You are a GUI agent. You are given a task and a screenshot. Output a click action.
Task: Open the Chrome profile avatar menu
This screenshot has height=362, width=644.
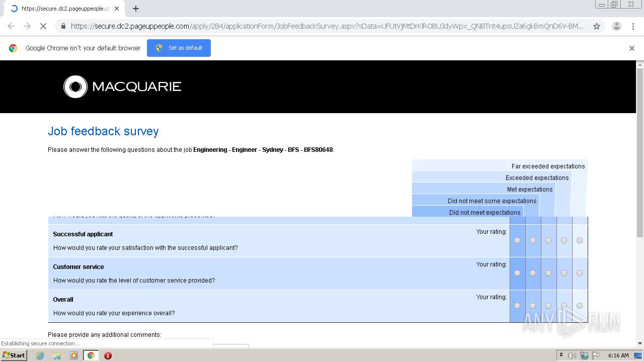[x=616, y=26]
